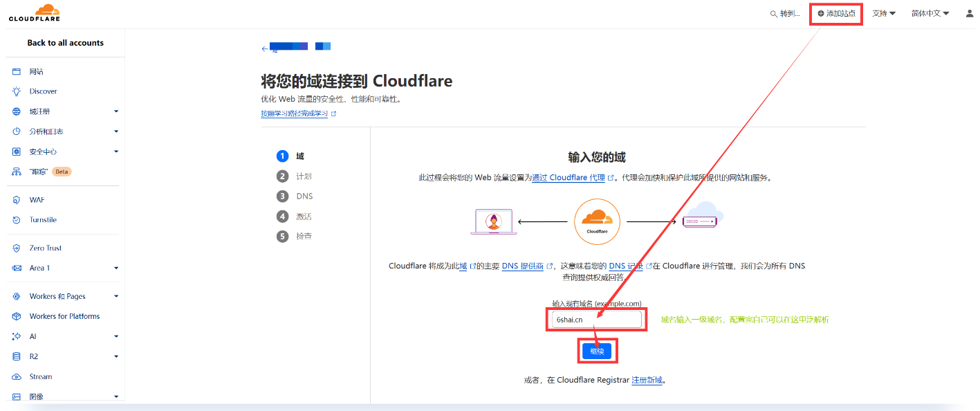This screenshot has height=411, width=980.
Task: Open the 支持 support dropdown
Action: [x=883, y=13]
